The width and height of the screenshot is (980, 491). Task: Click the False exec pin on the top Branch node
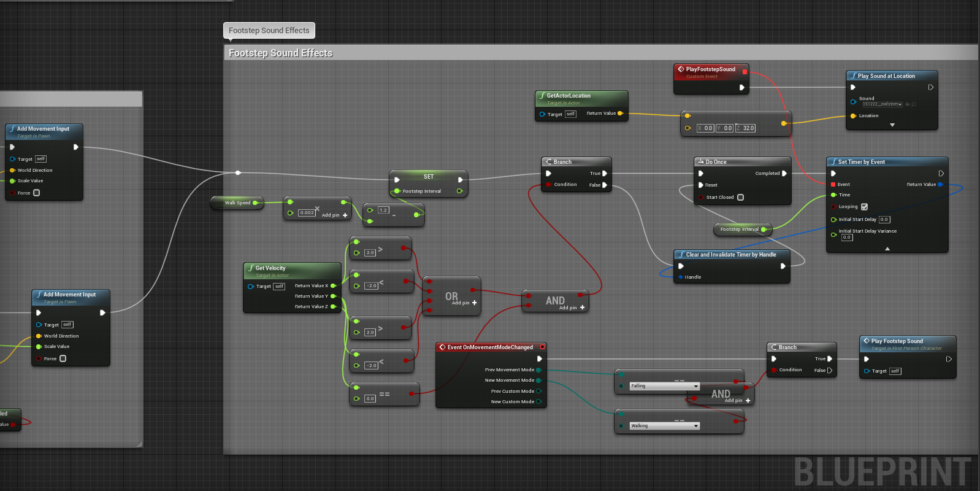pos(605,185)
